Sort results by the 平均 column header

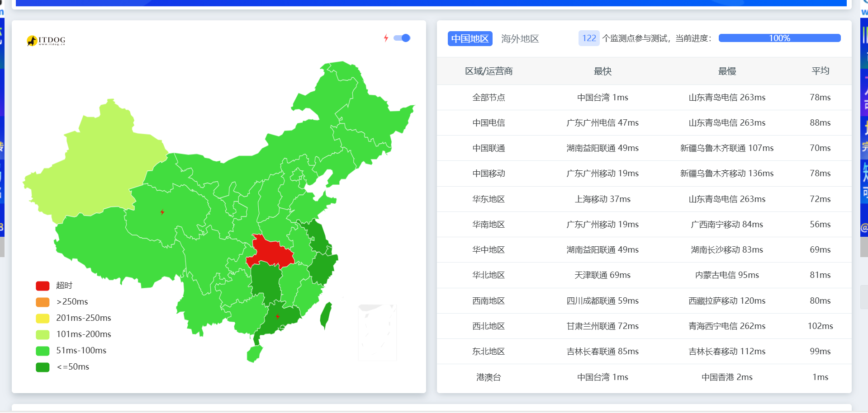click(820, 71)
